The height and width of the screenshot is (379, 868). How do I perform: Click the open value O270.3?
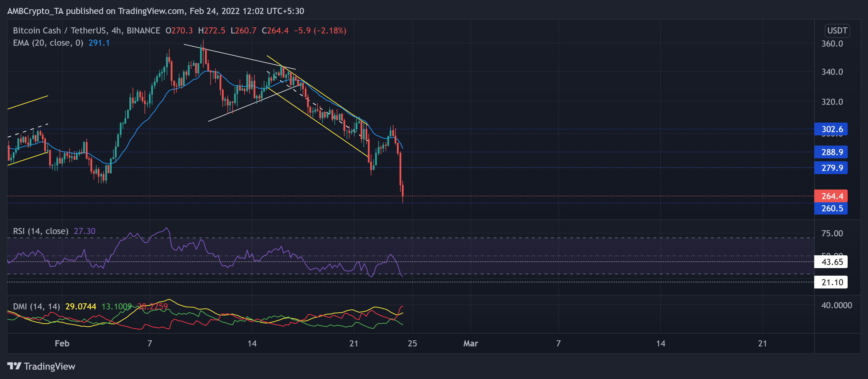pos(179,31)
